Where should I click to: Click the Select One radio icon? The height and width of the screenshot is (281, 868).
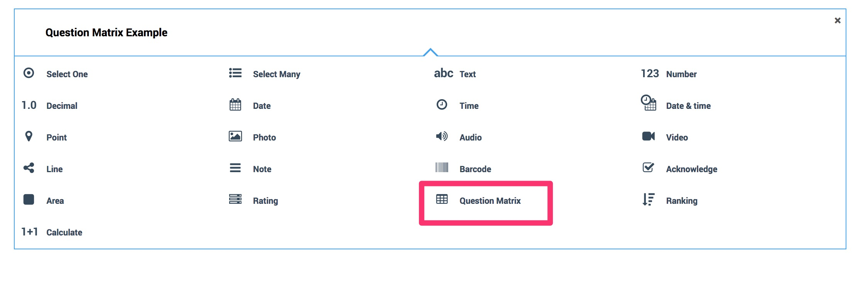[29, 73]
